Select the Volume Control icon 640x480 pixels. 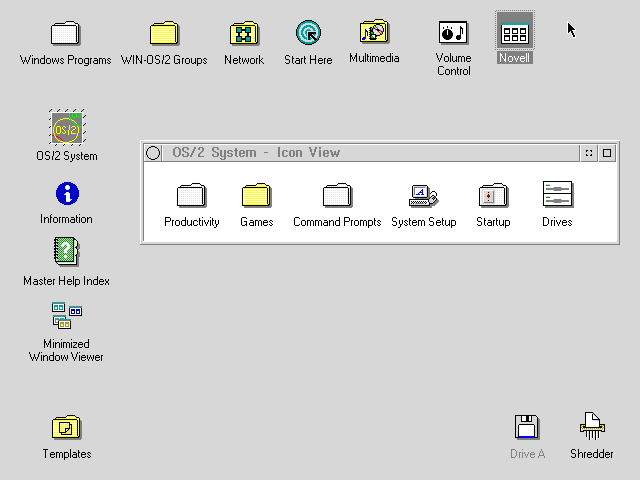453,32
